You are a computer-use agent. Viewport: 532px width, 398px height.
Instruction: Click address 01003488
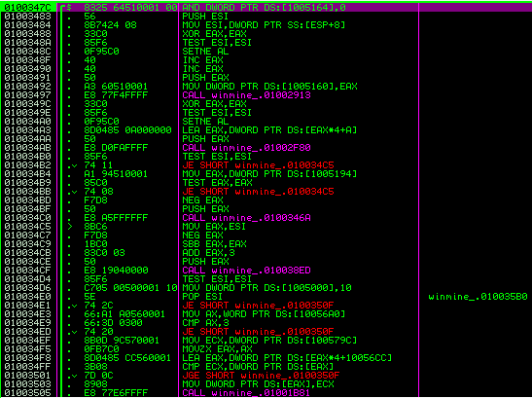pos(28,34)
